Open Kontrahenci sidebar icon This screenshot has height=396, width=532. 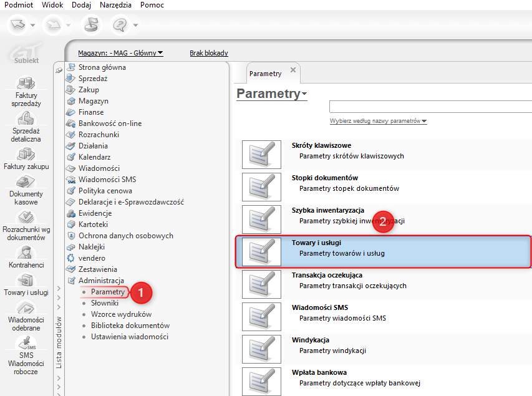click(x=26, y=253)
